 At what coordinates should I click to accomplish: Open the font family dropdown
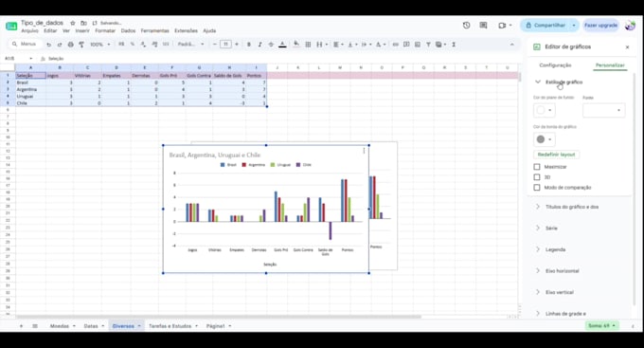[x=190, y=44]
